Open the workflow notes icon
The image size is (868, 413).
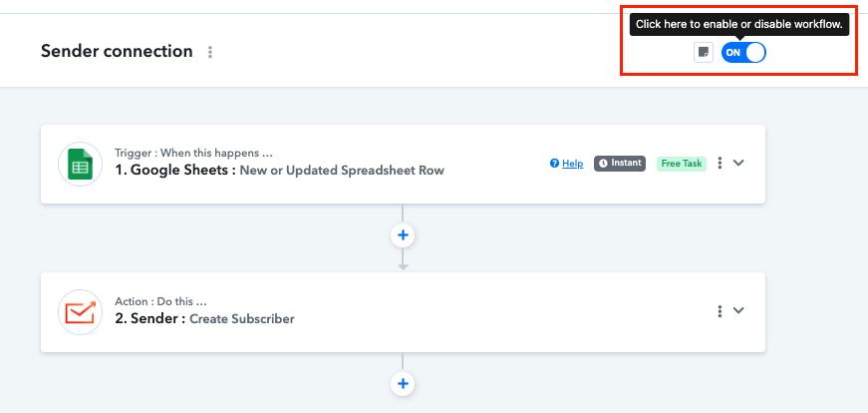click(704, 53)
